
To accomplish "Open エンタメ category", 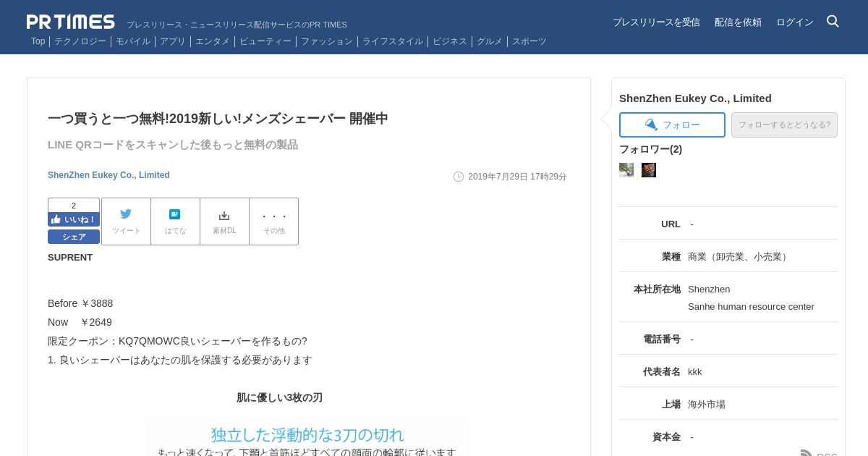I will click(x=213, y=41).
